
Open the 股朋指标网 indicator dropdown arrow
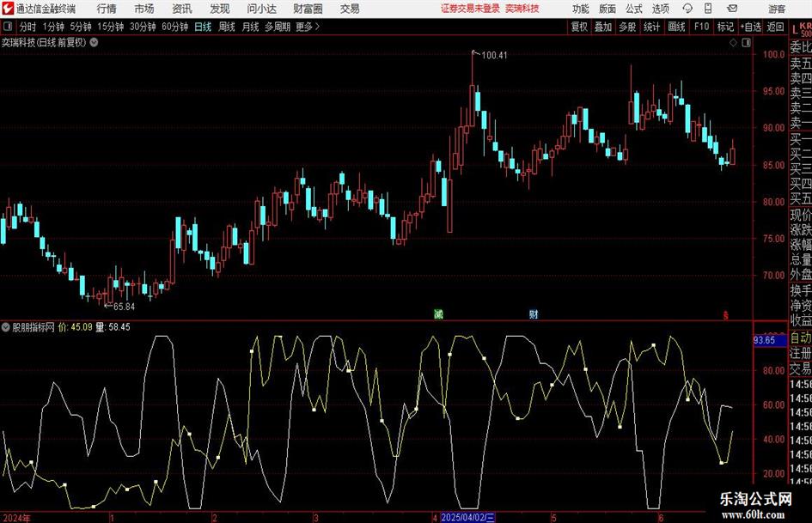tap(6, 327)
